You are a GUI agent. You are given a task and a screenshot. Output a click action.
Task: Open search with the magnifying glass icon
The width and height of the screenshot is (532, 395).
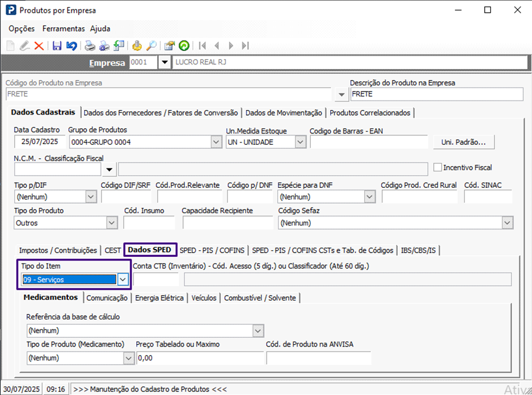pyautogui.click(x=151, y=45)
